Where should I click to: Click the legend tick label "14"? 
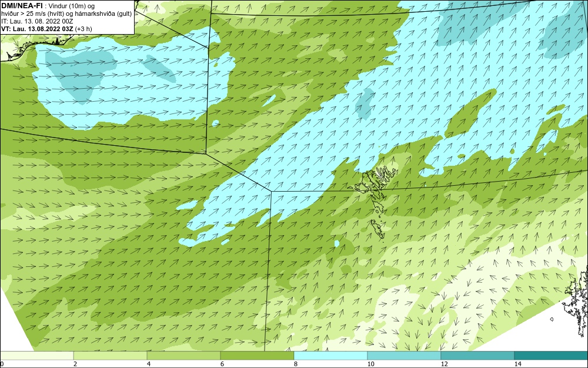click(517, 364)
